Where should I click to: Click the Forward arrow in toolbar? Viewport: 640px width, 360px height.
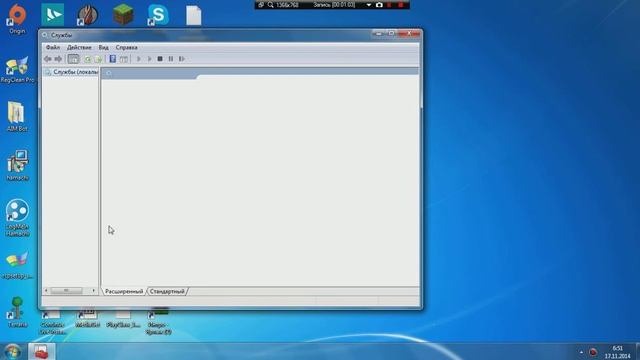point(58,59)
